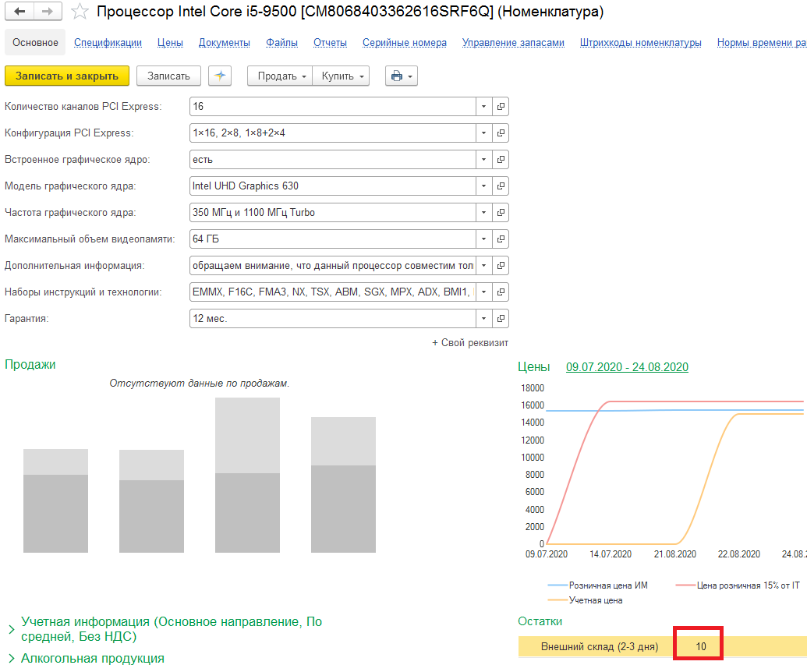Open the printer menu button
The width and height of the screenshot is (807, 672).
402,76
